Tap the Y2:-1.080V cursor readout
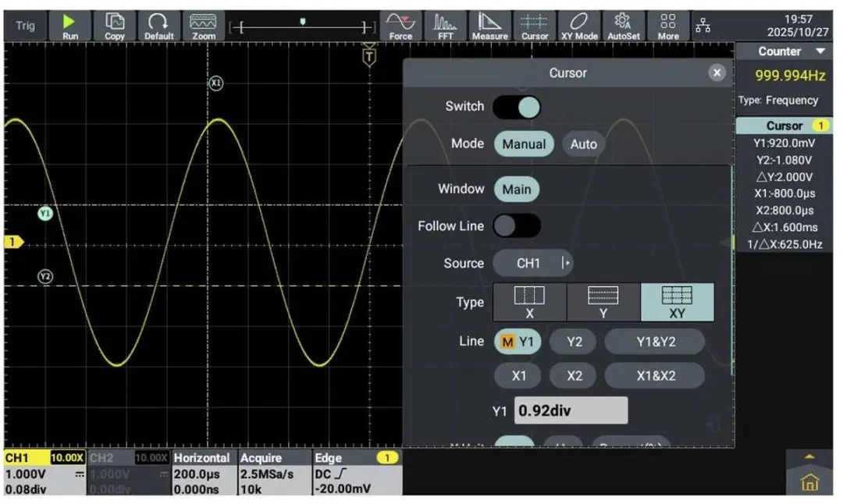Image resolution: width=843 pixels, height=504 pixels. 784,160
